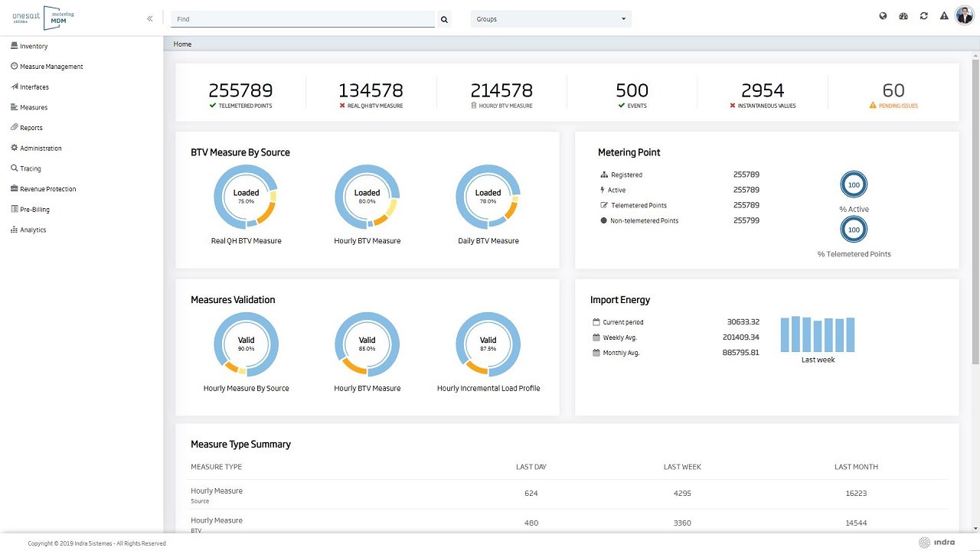This screenshot has height=551, width=980.
Task: Click the 134578 Real QH BTV counter
Action: pos(371,94)
